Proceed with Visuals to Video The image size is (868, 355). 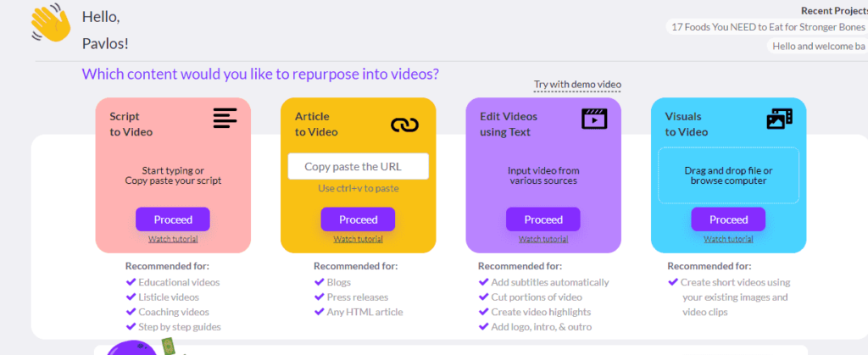[x=728, y=219]
